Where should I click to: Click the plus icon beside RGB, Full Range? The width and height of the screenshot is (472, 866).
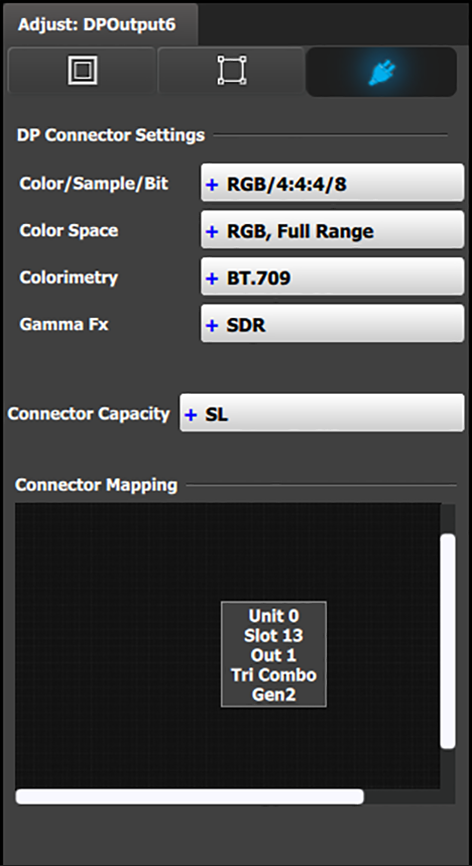coord(212,231)
